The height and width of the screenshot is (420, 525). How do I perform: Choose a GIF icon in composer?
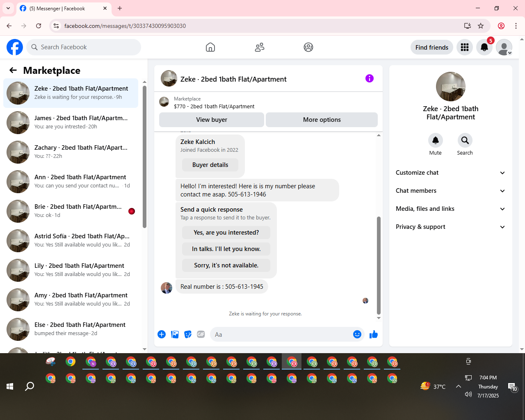(201, 334)
